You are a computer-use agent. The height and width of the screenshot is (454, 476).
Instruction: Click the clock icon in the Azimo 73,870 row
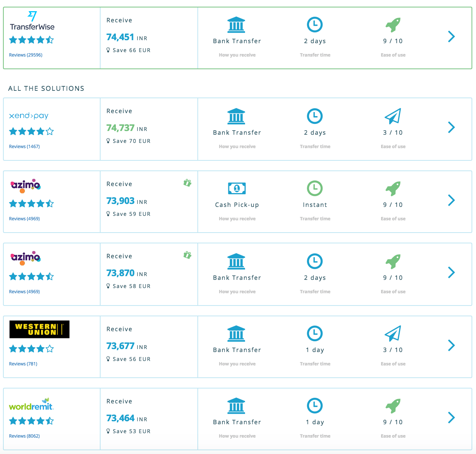click(315, 261)
